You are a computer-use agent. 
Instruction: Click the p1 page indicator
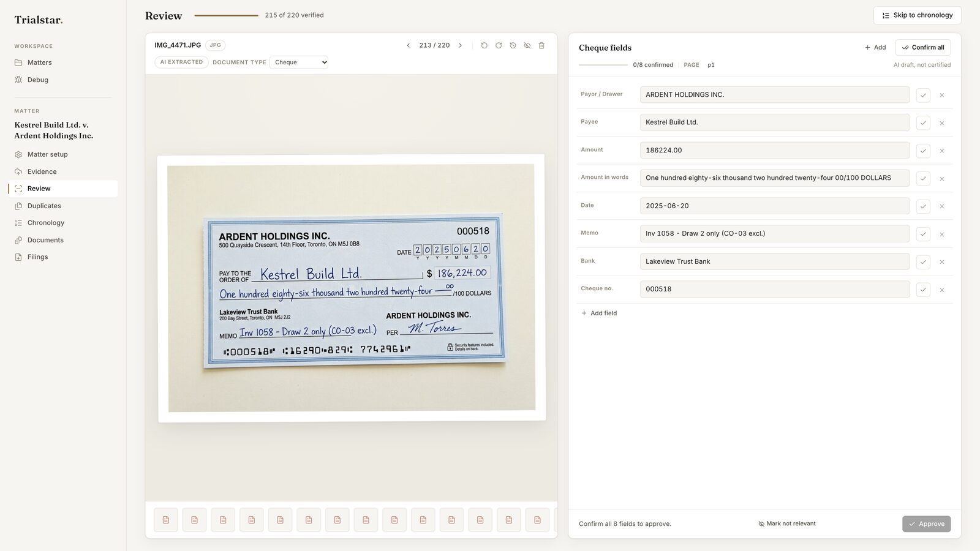click(711, 65)
